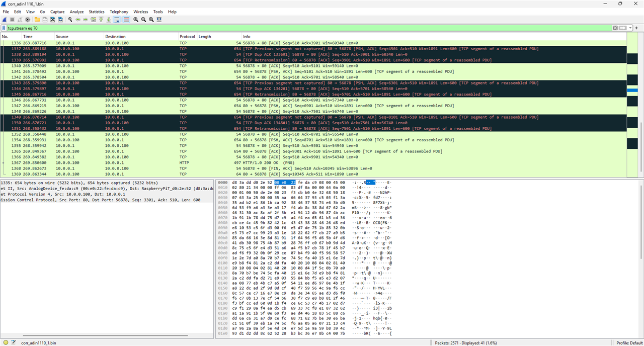
Task: Click the zoom in icon
Action: tap(136, 20)
